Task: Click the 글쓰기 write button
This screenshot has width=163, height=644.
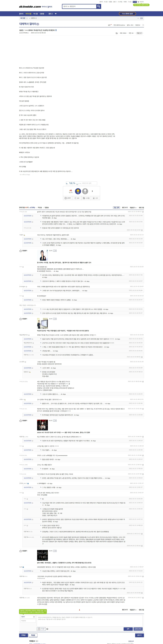Action: click(139, 635)
